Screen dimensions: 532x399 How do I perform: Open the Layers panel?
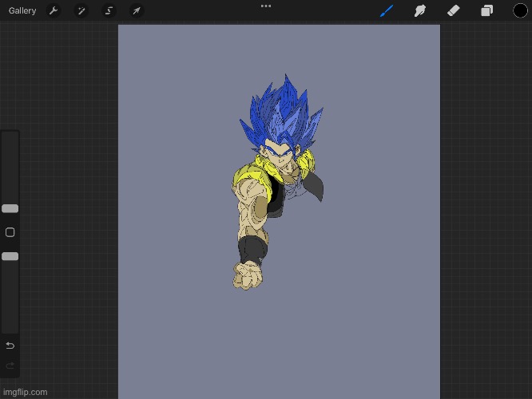(487, 11)
